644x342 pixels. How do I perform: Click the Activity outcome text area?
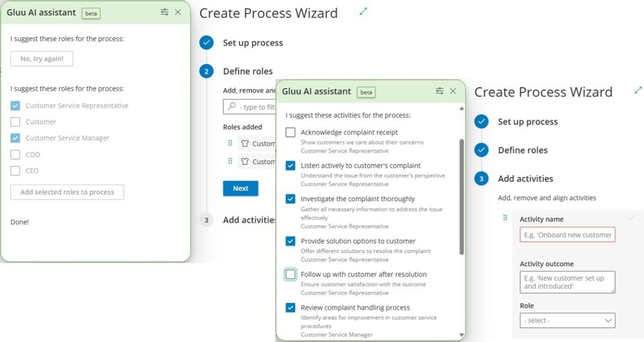[567, 282]
